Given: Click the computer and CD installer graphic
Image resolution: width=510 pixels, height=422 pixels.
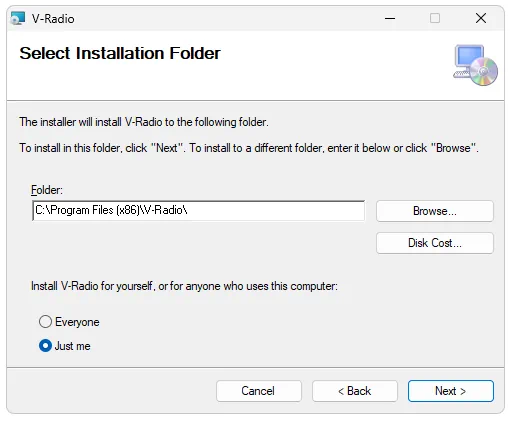Looking at the screenshot, I should pos(476,65).
